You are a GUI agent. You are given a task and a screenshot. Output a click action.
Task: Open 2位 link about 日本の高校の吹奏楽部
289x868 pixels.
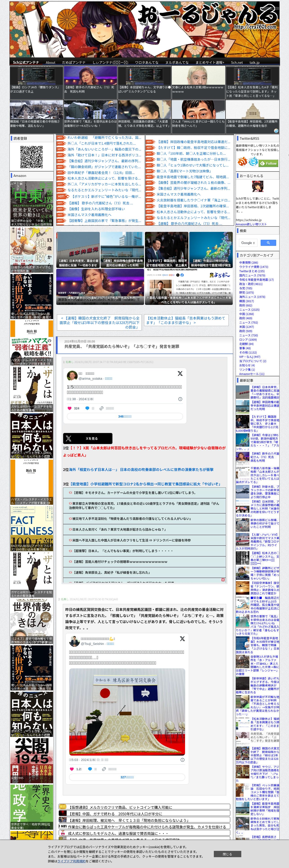(x=141, y=469)
